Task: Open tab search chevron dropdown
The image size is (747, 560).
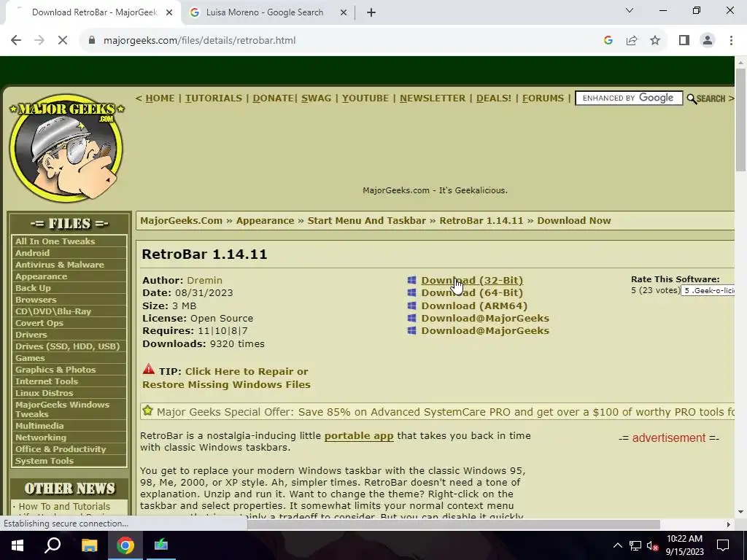Action: click(630, 10)
